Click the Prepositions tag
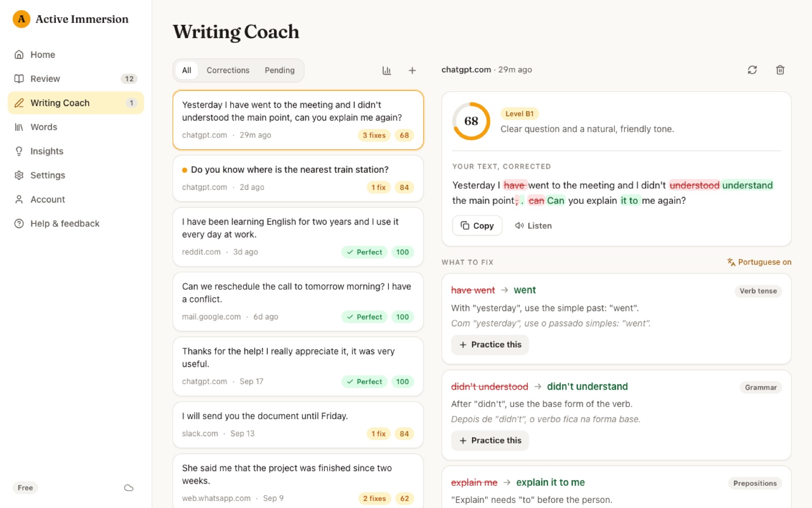This screenshot has height=508, width=812. point(755,484)
